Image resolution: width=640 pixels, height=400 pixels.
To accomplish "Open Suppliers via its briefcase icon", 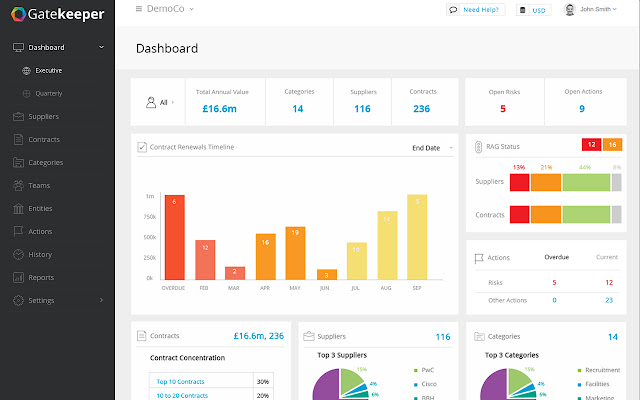I will coord(18,117).
